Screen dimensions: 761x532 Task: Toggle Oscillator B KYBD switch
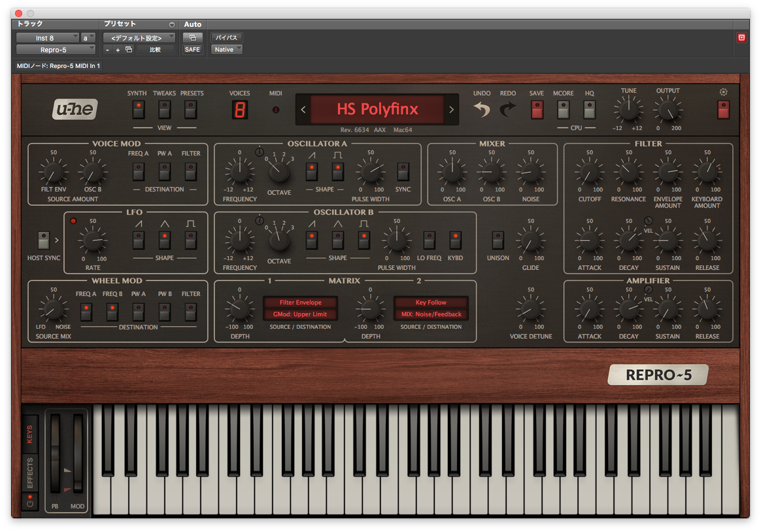(455, 240)
